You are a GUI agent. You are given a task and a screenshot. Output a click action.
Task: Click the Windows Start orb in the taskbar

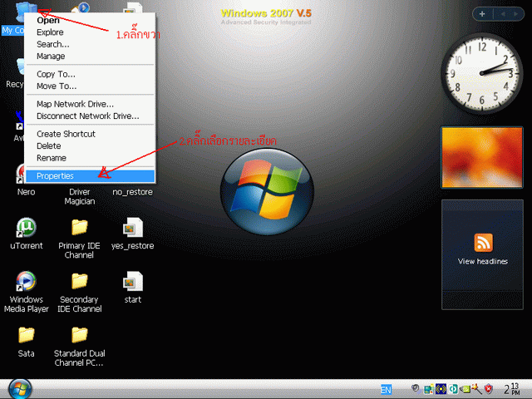(x=20, y=389)
